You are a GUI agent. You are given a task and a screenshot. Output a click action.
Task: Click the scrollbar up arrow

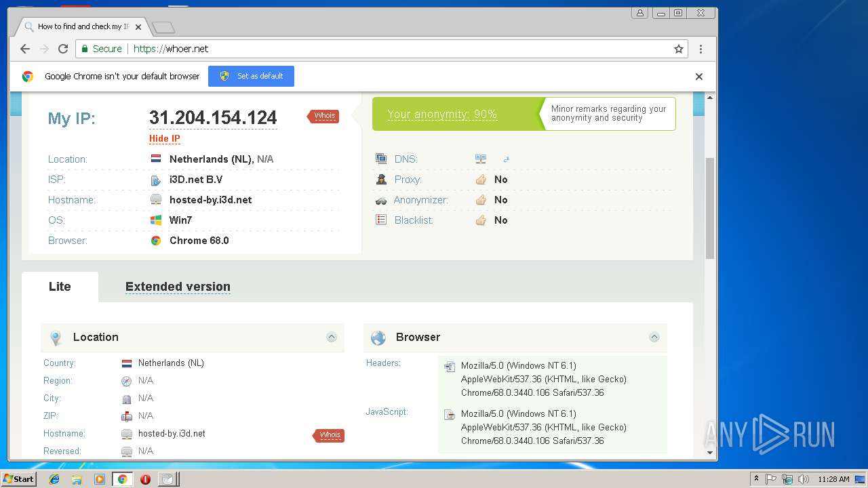[710, 98]
